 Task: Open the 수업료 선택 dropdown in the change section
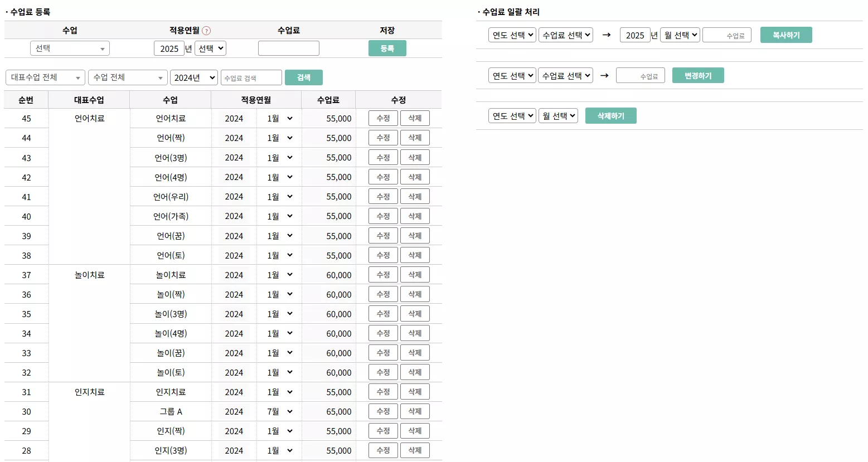pyautogui.click(x=565, y=75)
